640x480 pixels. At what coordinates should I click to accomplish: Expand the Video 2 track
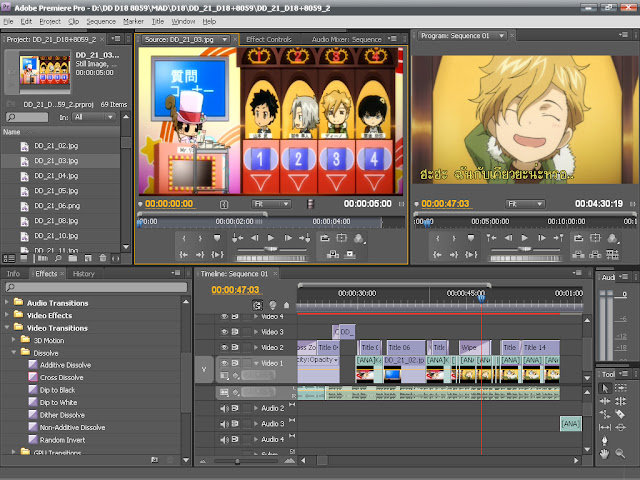click(256, 348)
